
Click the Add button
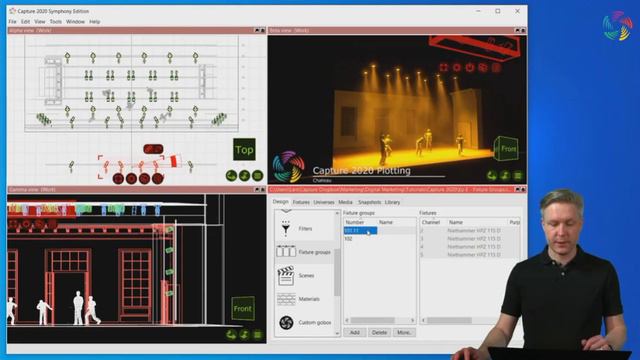pos(355,332)
